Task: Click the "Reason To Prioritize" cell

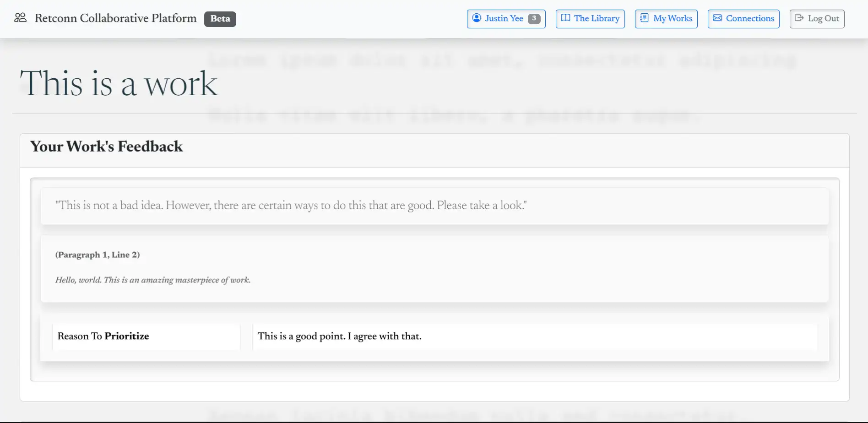Action: (103, 336)
